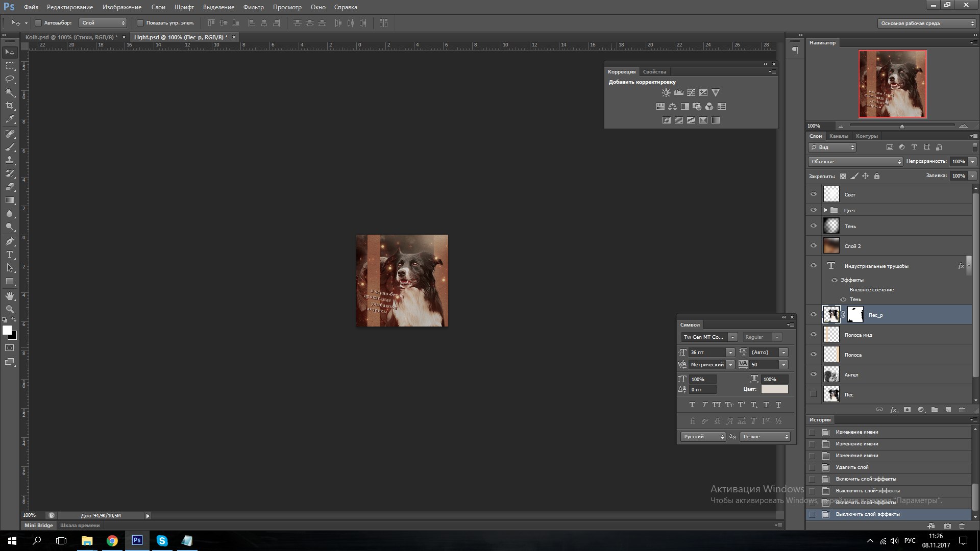Hide the Свет layer
980x551 pixels.
point(814,194)
